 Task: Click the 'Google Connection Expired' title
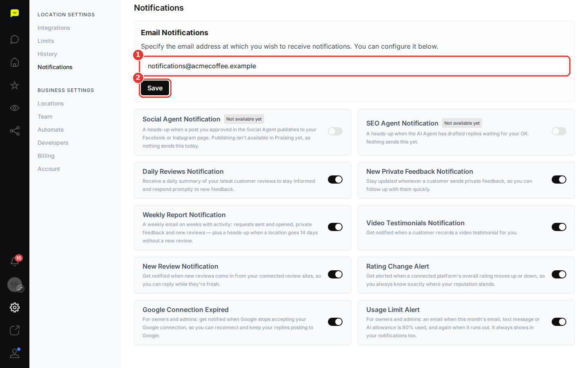(x=185, y=310)
